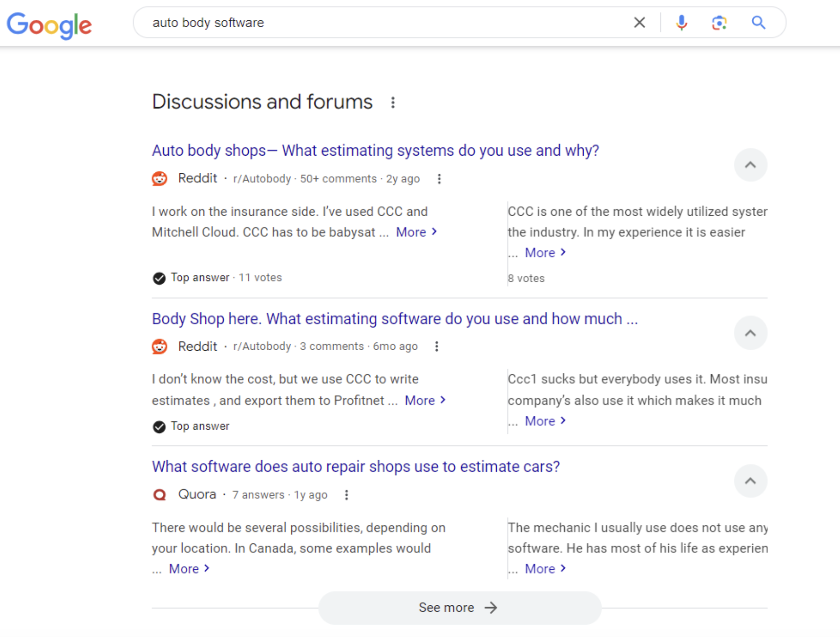Click inside the search input field

click(362, 22)
